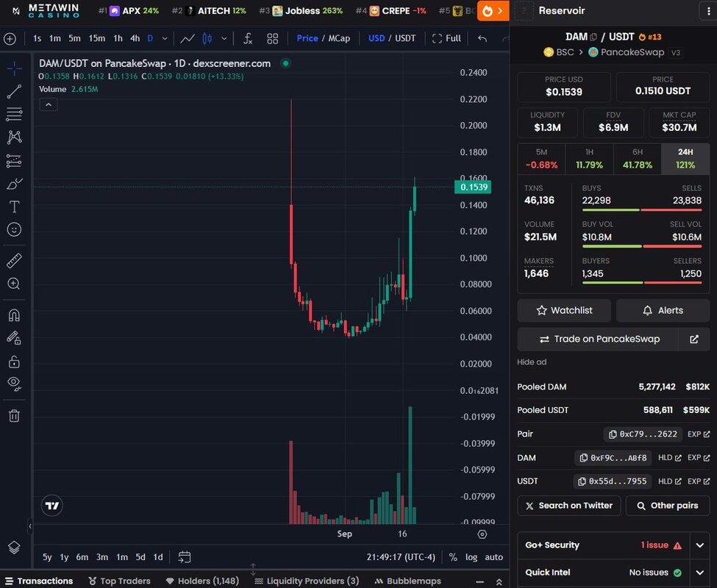
Task: Select the brush drawing tool
Action: (x=14, y=184)
